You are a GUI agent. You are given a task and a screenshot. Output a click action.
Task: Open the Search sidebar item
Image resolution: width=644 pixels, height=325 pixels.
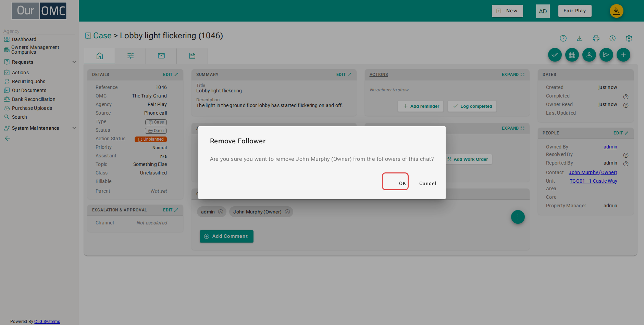[19, 117]
